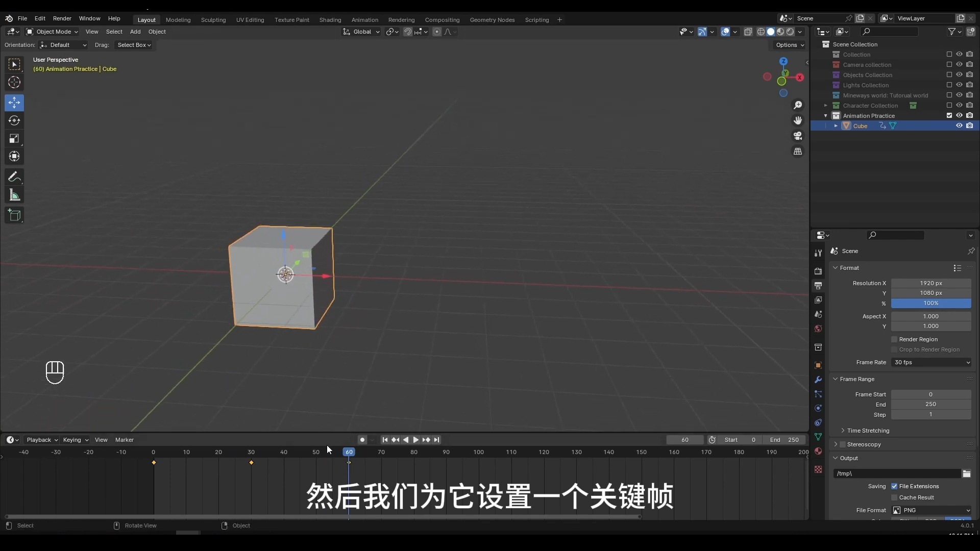Screen dimensions: 980x551
Task: Select the Rotate tool in toolbar
Action: click(x=14, y=120)
